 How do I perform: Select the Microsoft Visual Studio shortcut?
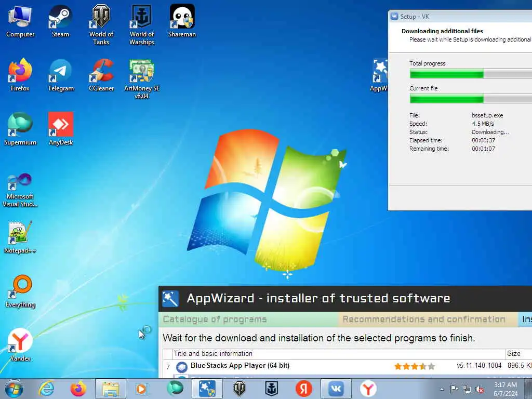pos(20,190)
